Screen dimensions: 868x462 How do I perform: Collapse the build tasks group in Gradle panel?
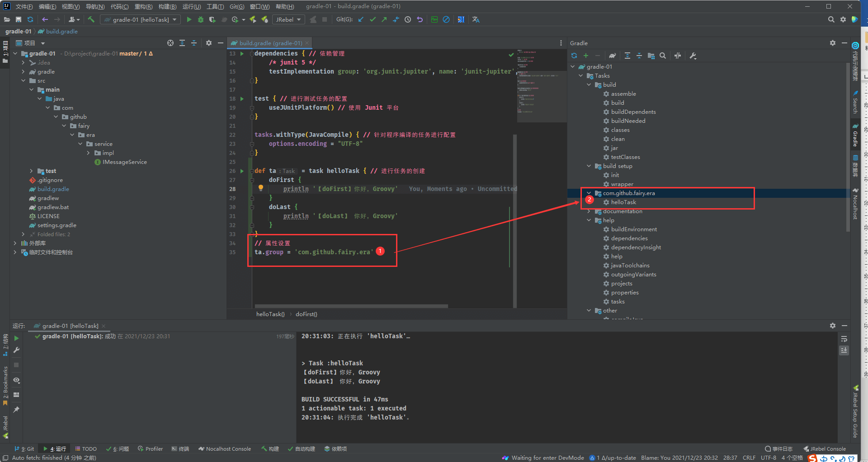pyautogui.click(x=589, y=85)
